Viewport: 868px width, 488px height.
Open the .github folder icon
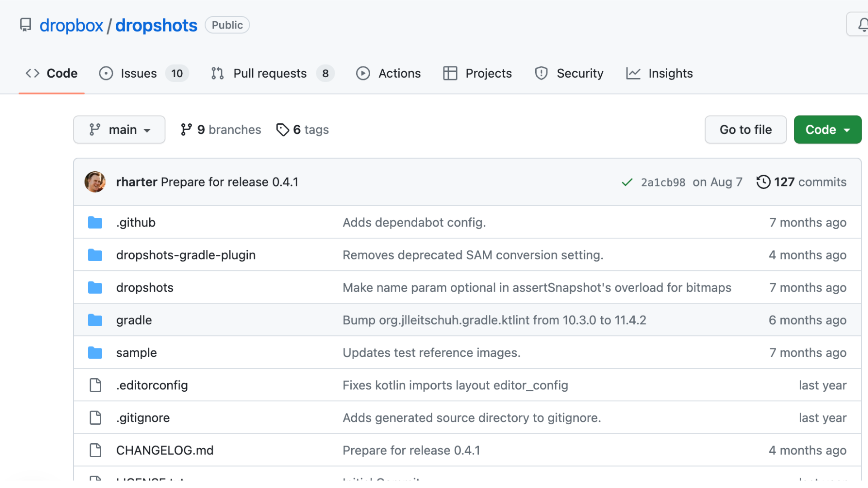(95, 222)
